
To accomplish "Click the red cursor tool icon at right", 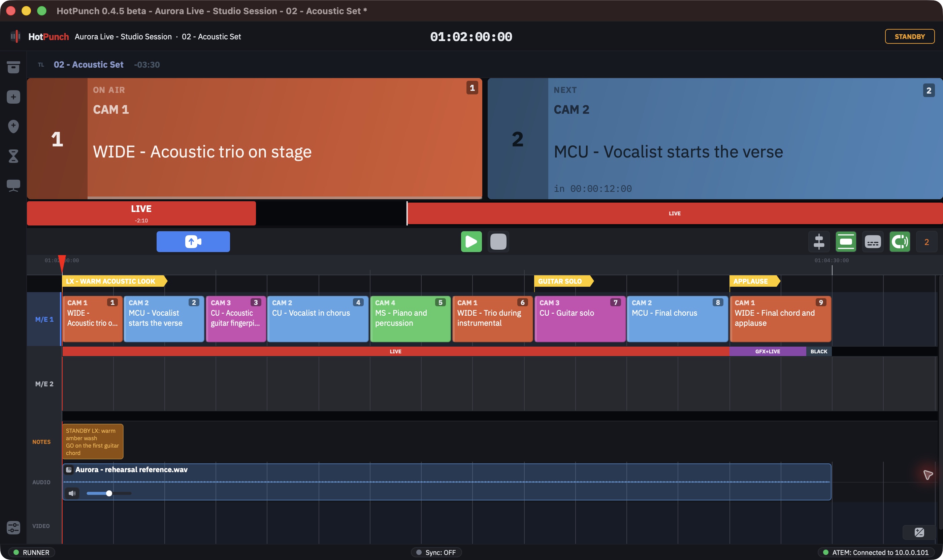I will (x=928, y=475).
